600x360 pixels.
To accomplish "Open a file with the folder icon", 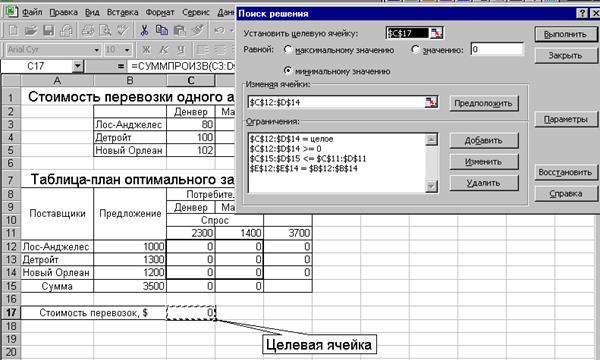I will [31, 31].
